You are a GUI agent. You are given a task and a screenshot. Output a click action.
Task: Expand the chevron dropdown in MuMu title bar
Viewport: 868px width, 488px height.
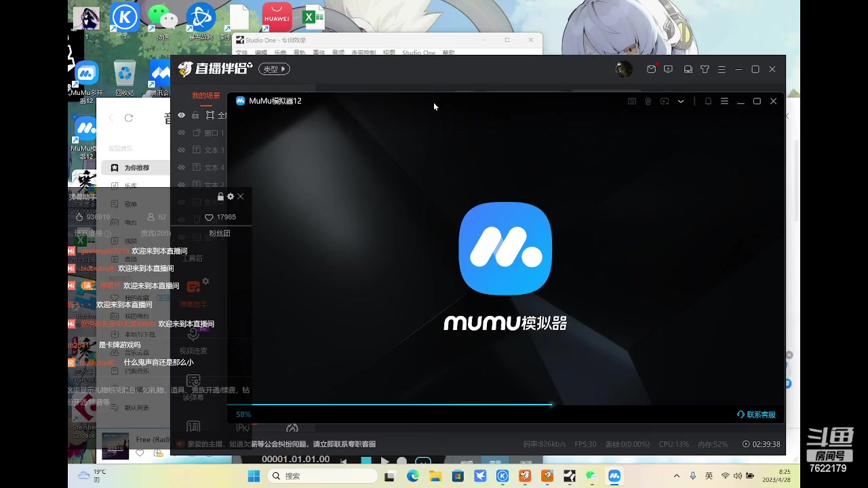click(681, 101)
